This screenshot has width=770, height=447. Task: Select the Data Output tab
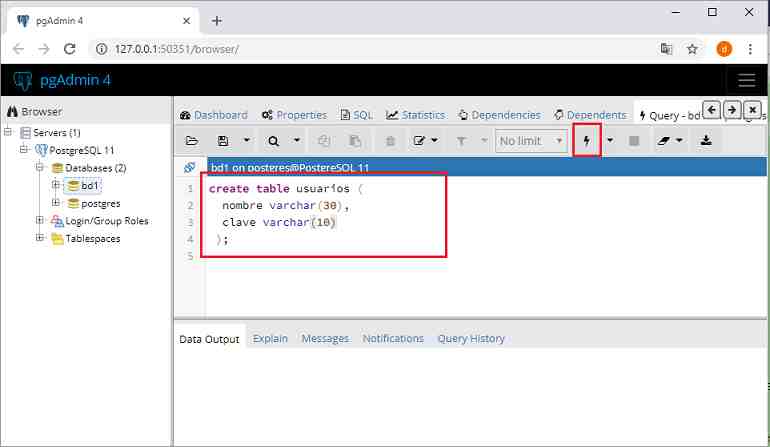point(209,339)
